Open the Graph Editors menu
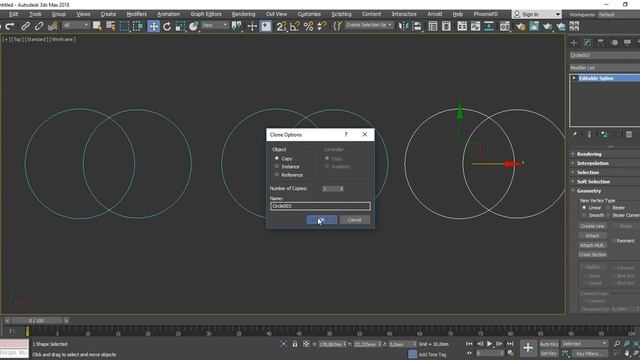Viewport: 640px width, 360px height. (x=206, y=14)
